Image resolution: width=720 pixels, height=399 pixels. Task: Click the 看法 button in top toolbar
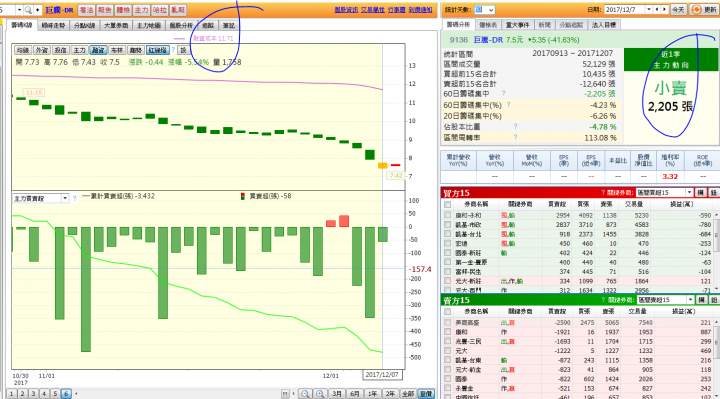coord(86,10)
